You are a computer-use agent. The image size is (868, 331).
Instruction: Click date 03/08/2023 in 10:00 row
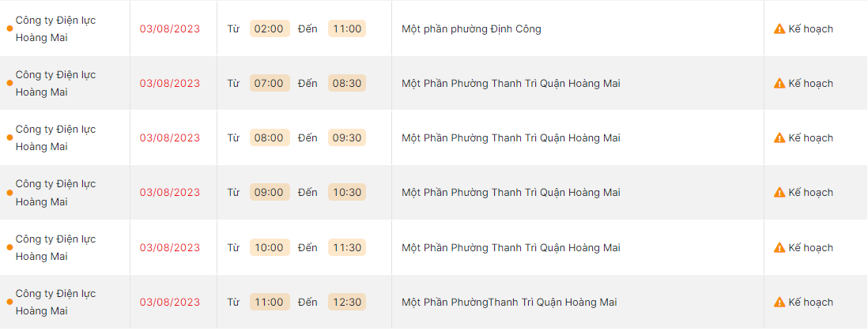(x=170, y=248)
